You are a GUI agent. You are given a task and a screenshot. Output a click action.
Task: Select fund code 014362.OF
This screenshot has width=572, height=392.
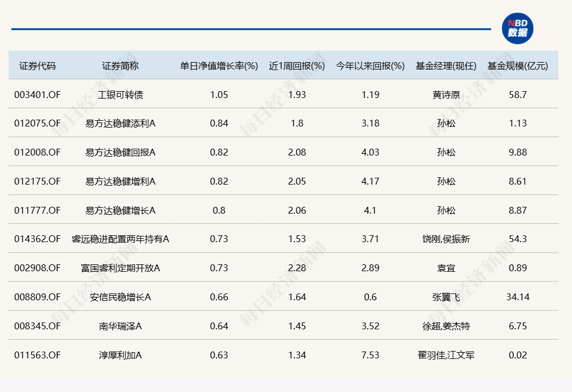[x=37, y=239]
